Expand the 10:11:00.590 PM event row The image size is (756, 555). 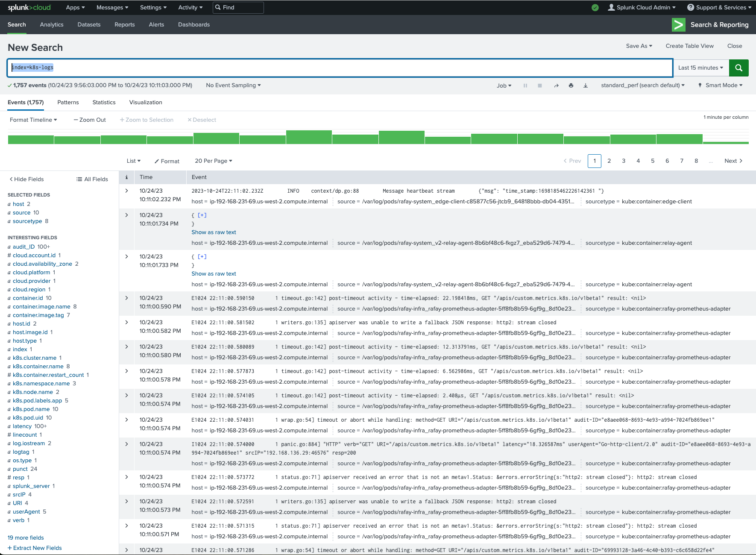tap(126, 298)
